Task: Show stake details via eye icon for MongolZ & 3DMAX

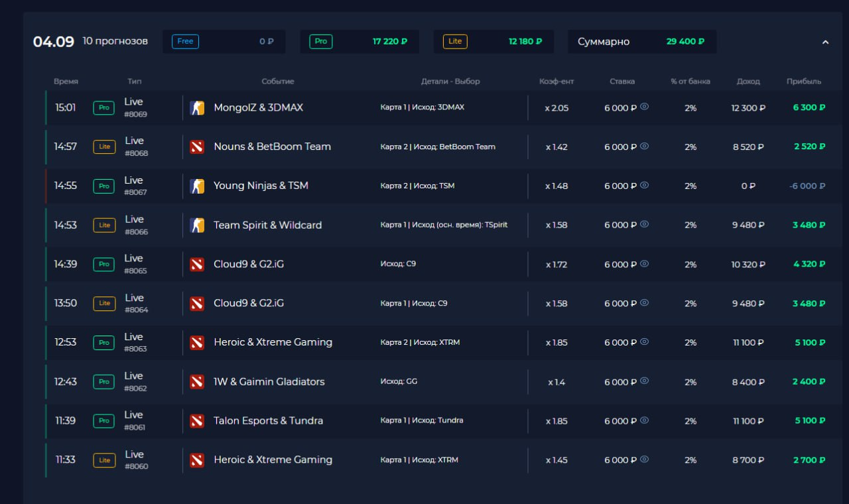Action: (x=644, y=107)
